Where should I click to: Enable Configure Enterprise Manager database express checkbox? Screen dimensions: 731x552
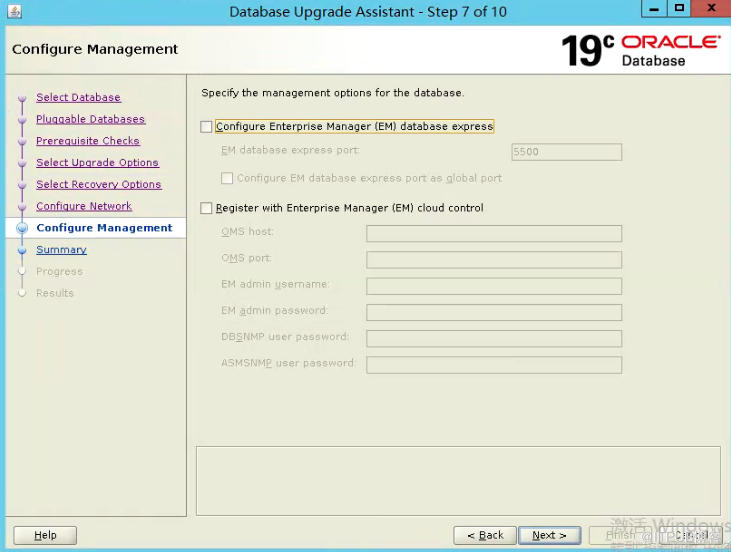[x=206, y=127]
